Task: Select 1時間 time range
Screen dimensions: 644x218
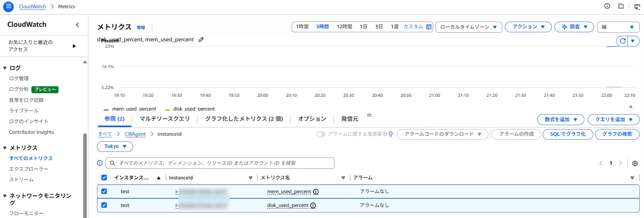Action: 302,27
